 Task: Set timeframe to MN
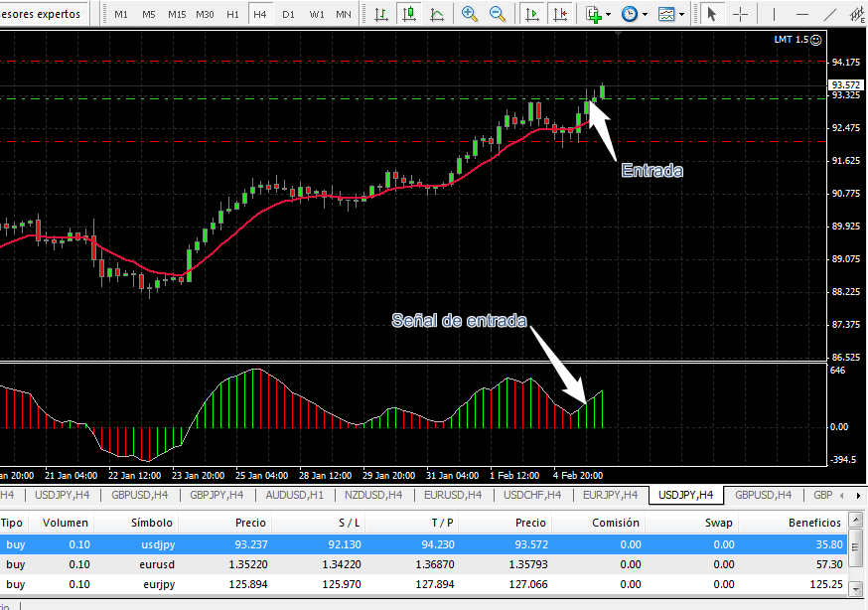pos(344,14)
